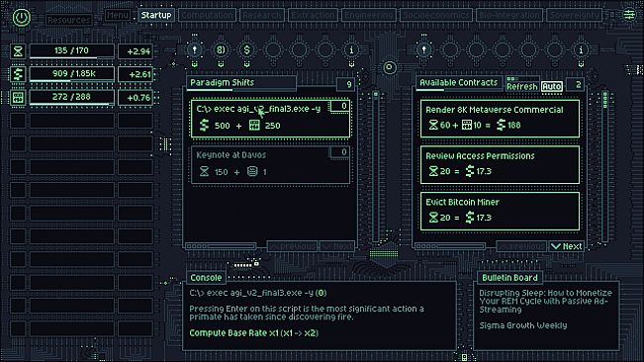644x362 pixels.
Task: Click Next button in Paradigm Shifts panel
Action: 336,246
